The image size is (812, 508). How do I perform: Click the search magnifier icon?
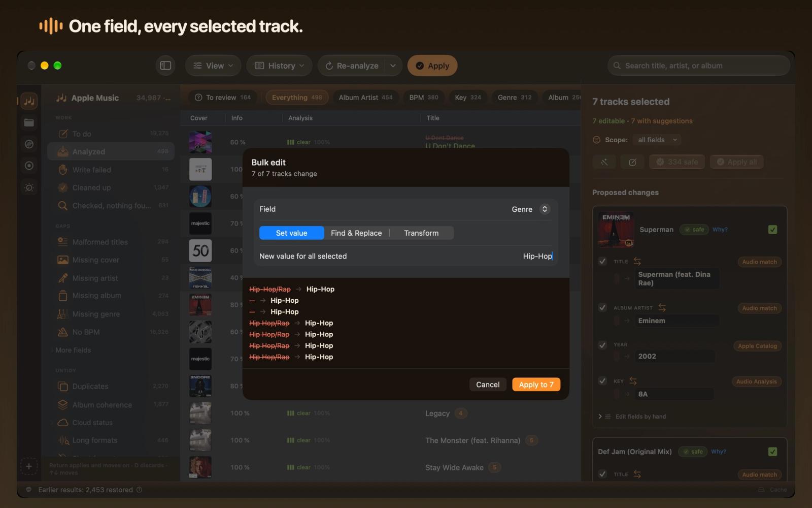tap(617, 66)
